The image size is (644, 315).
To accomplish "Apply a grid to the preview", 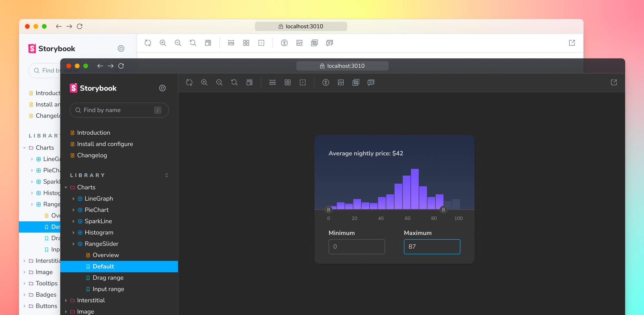I will pos(288,82).
